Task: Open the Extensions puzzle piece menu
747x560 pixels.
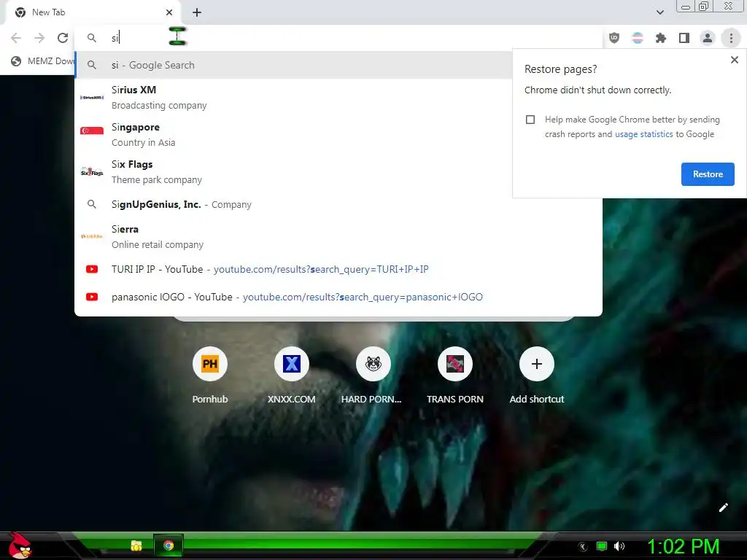Action: 661,38
